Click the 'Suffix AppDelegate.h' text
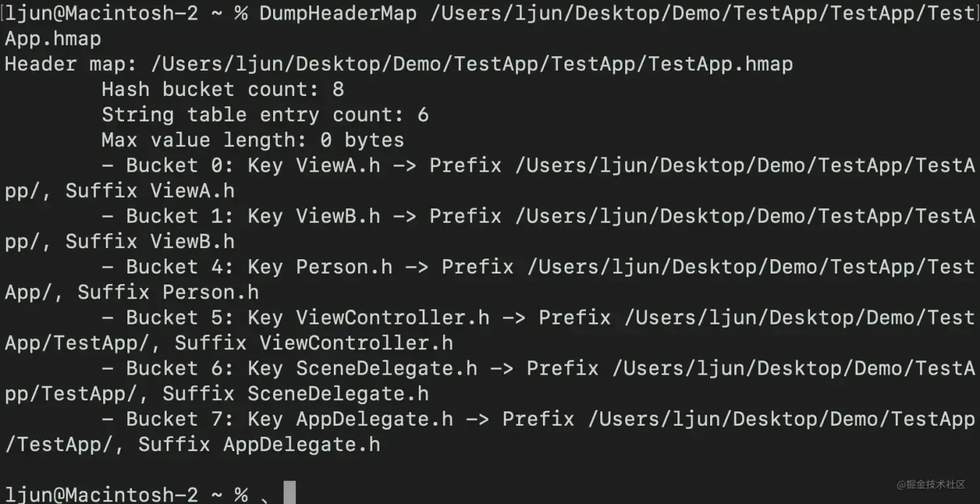980x504 pixels. click(x=259, y=445)
